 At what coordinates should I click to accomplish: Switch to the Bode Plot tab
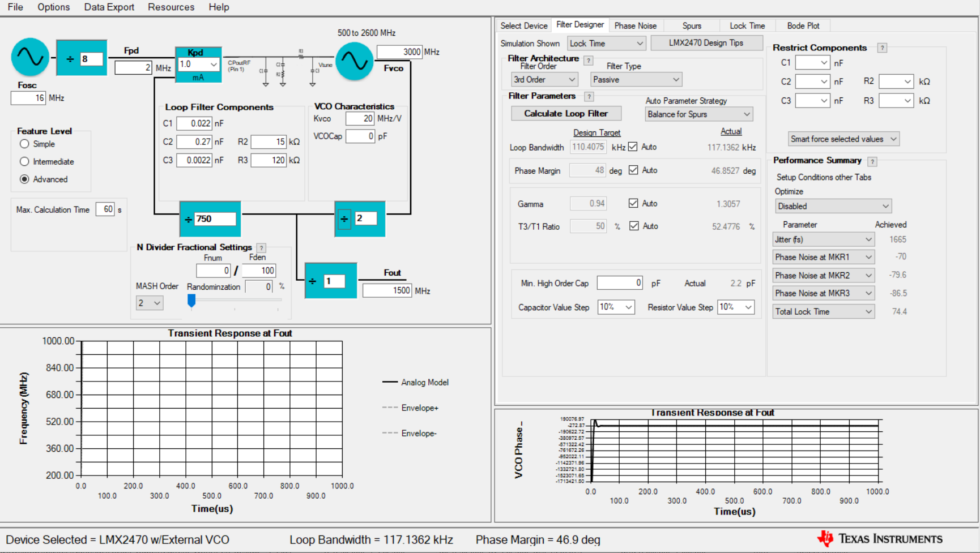coord(803,25)
